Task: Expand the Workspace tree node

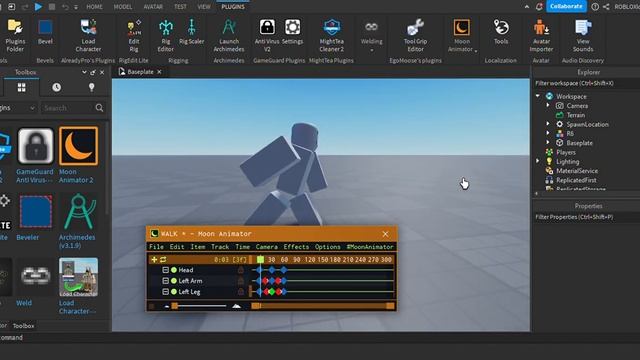Action: (x=538, y=96)
